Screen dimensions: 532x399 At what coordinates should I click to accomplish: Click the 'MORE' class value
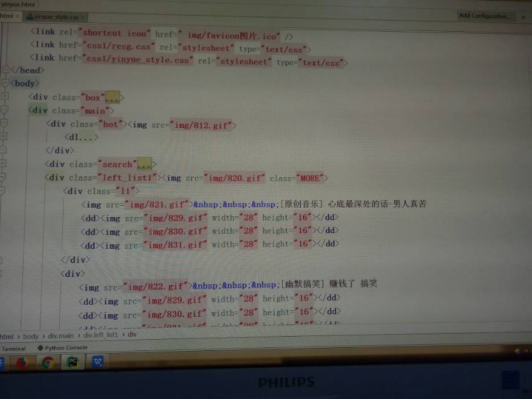[310, 178]
